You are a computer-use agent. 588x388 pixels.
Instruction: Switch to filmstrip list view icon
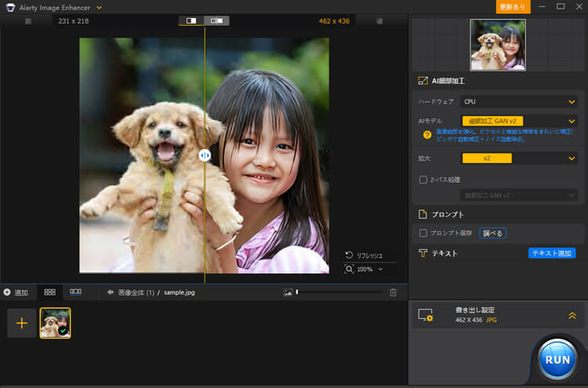[x=76, y=292]
